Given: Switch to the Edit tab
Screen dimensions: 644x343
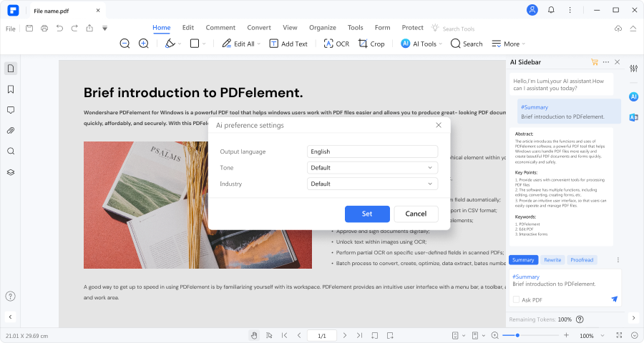Looking at the screenshot, I should (188, 27).
